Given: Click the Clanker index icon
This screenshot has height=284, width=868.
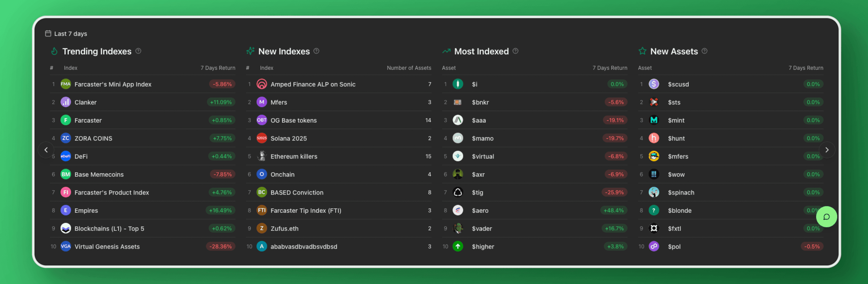Looking at the screenshot, I should click(66, 102).
